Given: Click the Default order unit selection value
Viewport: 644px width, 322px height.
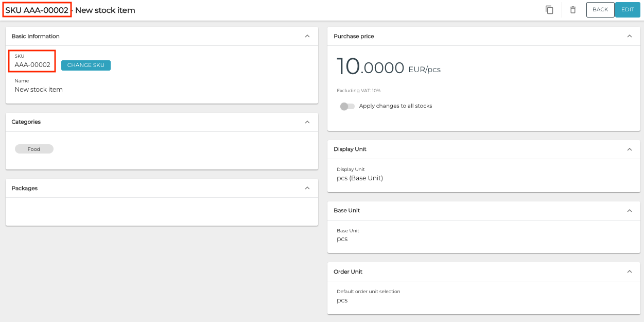Looking at the screenshot, I should 342,300.
